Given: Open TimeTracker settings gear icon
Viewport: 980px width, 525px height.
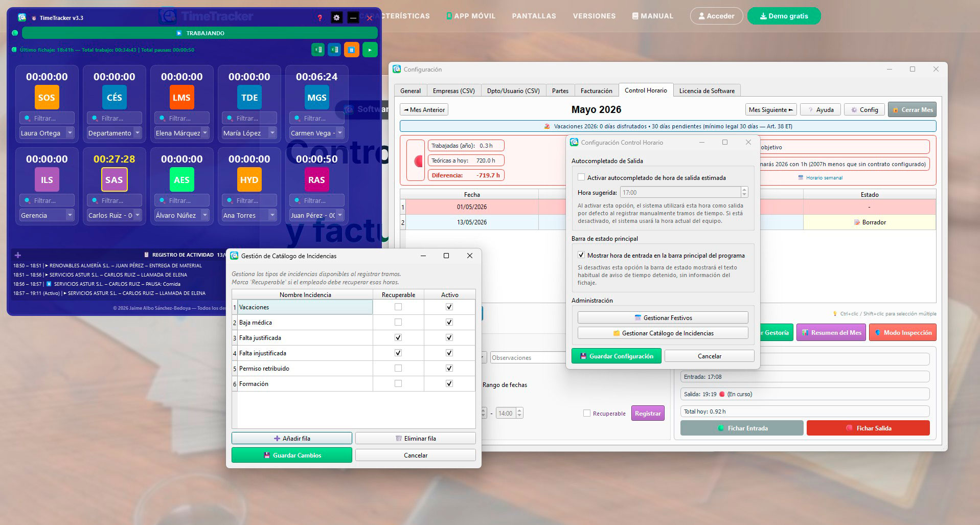Looking at the screenshot, I should tap(336, 18).
